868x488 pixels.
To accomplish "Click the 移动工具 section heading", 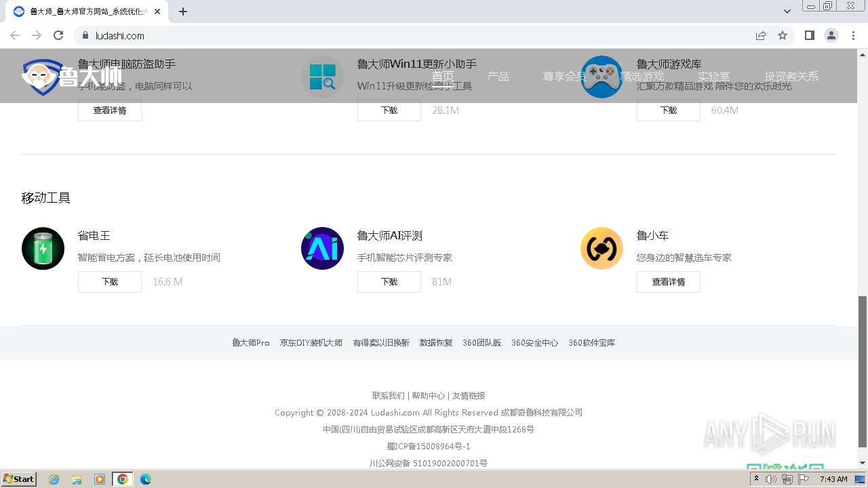I will (x=46, y=198).
